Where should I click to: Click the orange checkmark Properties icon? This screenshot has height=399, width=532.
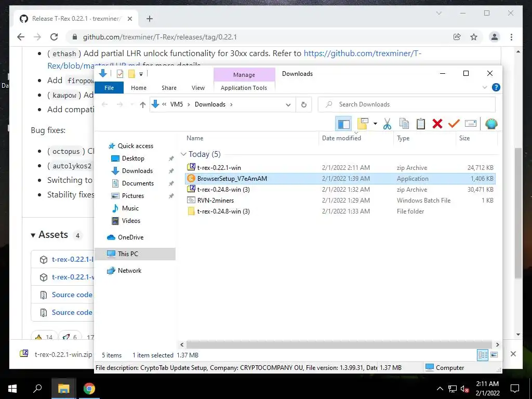[454, 124]
